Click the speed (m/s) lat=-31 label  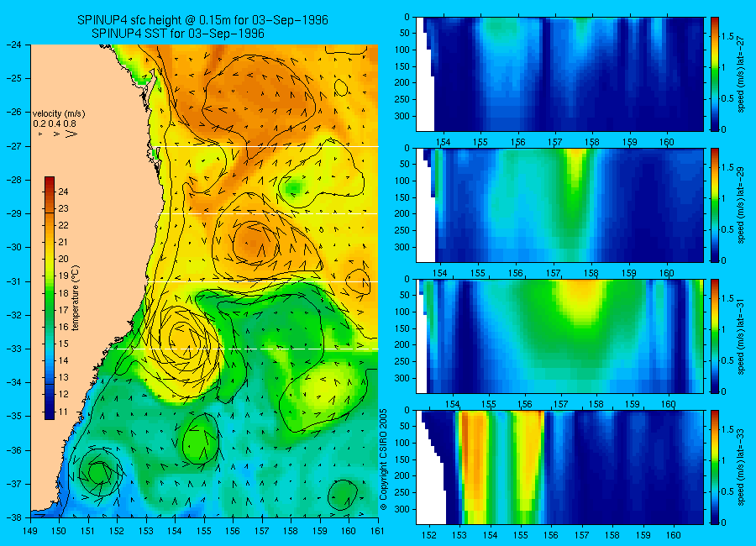pyautogui.click(x=741, y=336)
